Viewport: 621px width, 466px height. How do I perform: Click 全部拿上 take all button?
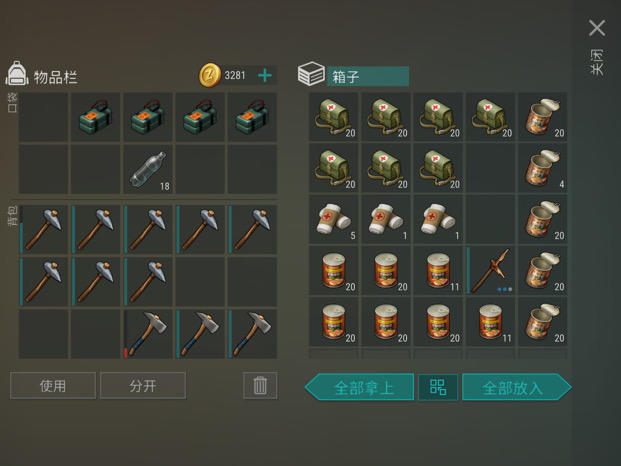point(360,387)
